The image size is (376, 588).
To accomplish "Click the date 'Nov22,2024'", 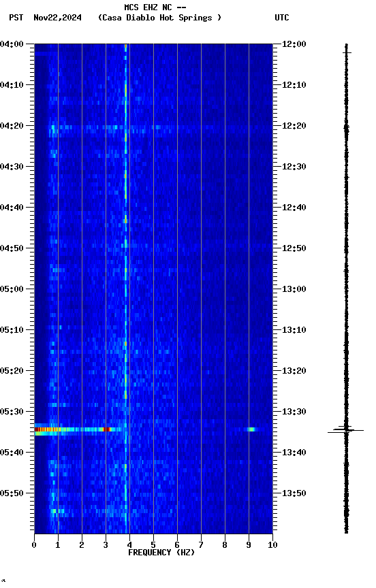I will (57, 18).
